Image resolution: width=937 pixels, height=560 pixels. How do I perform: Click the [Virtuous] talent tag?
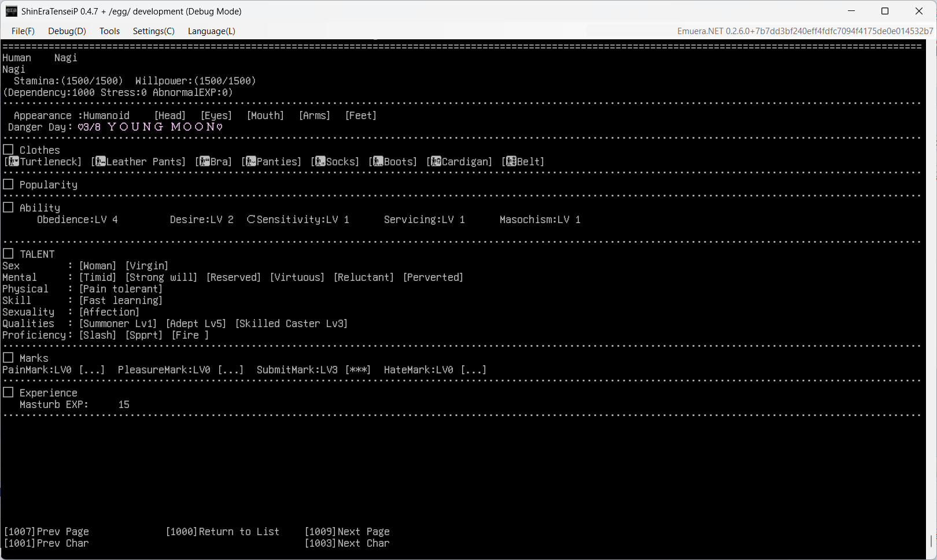click(x=297, y=277)
